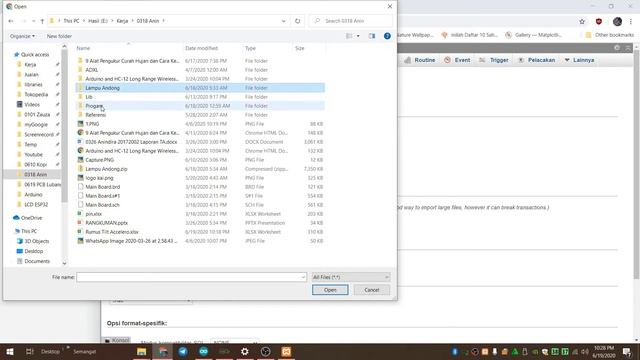Image resolution: width=640 pixels, height=360 pixels.
Task: Open the dialog help icon
Action: pyautogui.click(x=387, y=36)
